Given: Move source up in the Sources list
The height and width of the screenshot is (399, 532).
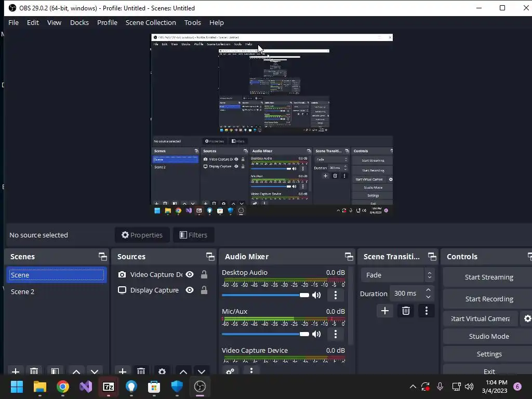Looking at the screenshot, I should 183,371.
